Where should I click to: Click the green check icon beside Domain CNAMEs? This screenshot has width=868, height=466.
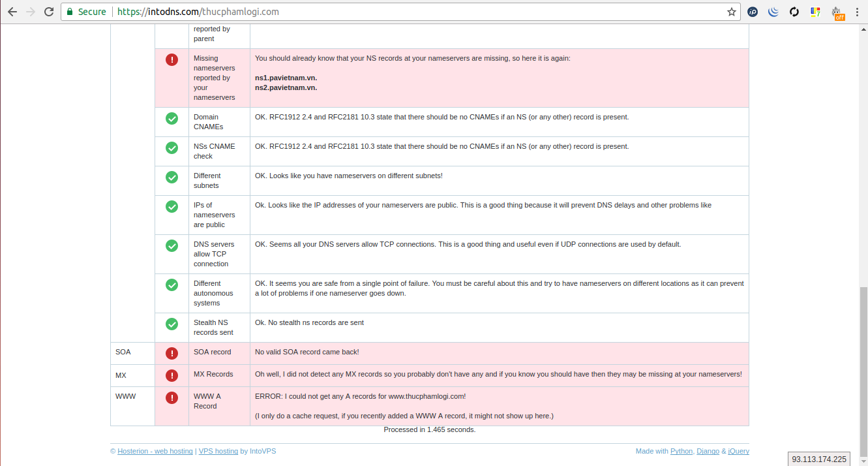pos(172,118)
